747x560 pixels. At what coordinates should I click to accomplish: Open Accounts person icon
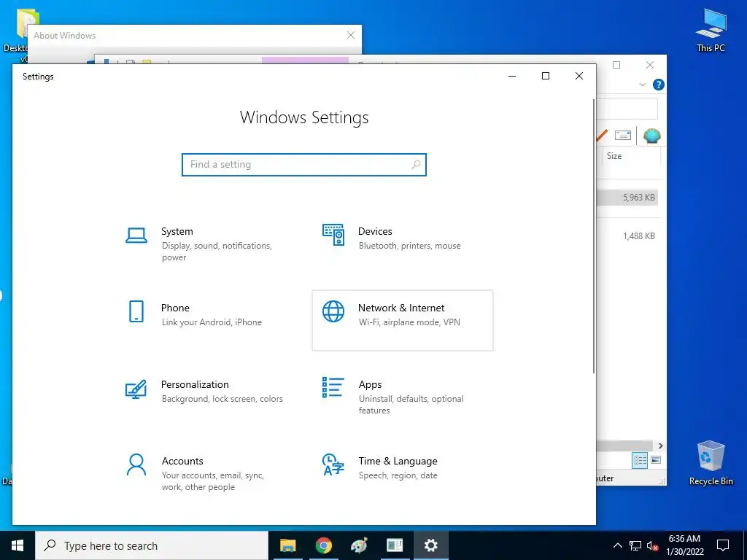136,464
